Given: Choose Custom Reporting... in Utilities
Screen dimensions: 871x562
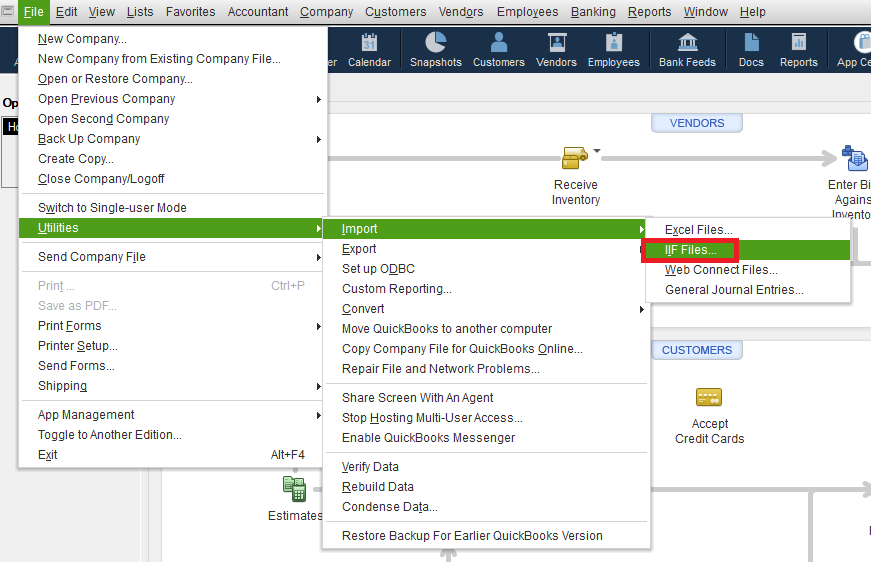Looking at the screenshot, I should (x=485, y=289).
